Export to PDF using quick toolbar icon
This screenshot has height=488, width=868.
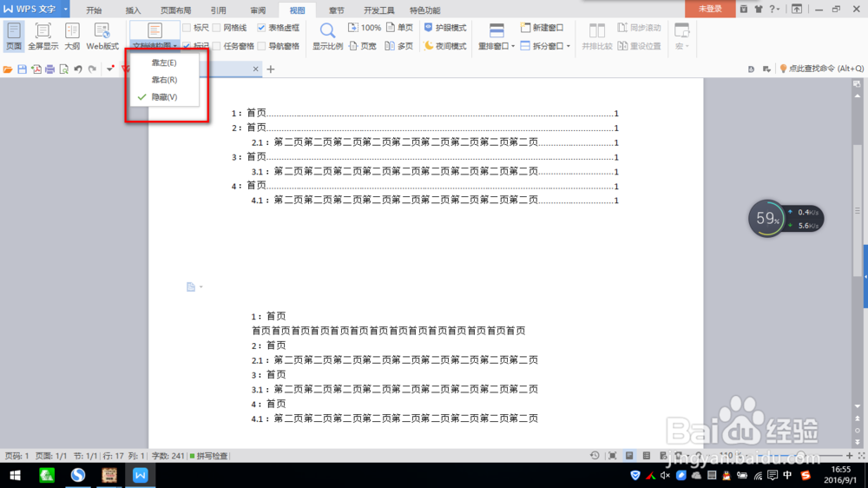[36, 69]
